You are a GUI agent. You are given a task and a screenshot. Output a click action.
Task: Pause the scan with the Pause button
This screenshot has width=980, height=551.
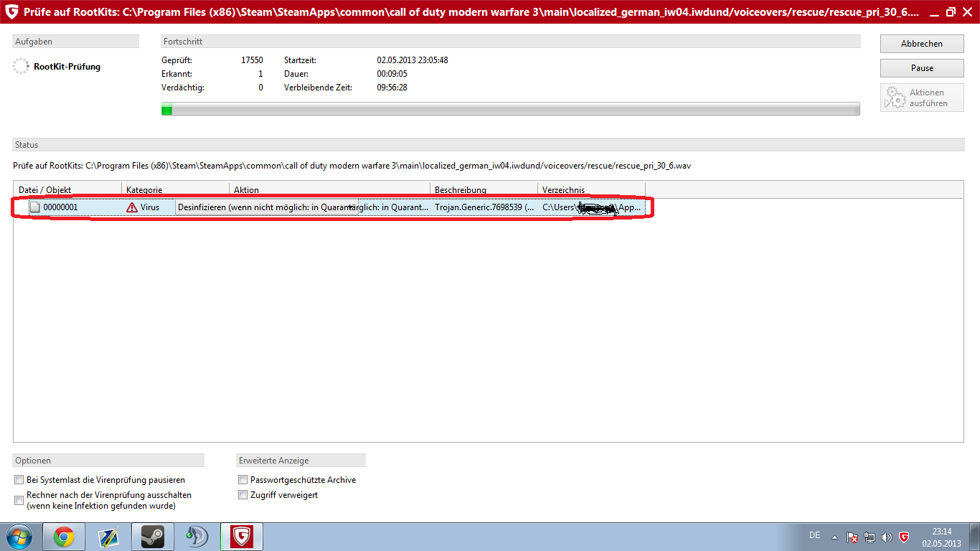[x=922, y=68]
